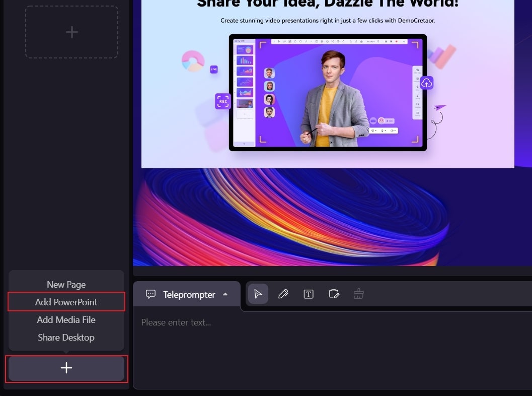The width and height of the screenshot is (532, 396).
Task: Select the cursor pointer tool
Action: tap(258, 294)
